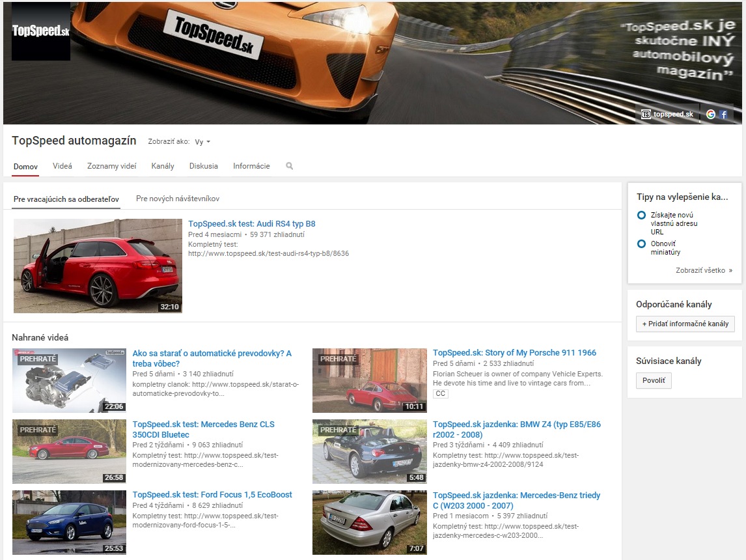Click '+ Pridať informačné kanály' button
The height and width of the screenshot is (560, 746).
click(x=685, y=324)
